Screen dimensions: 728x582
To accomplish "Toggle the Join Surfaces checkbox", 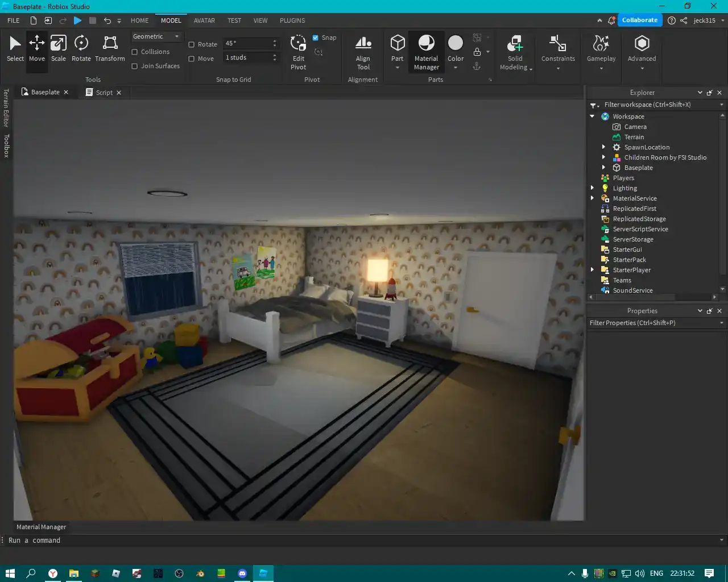I will coord(135,66).
